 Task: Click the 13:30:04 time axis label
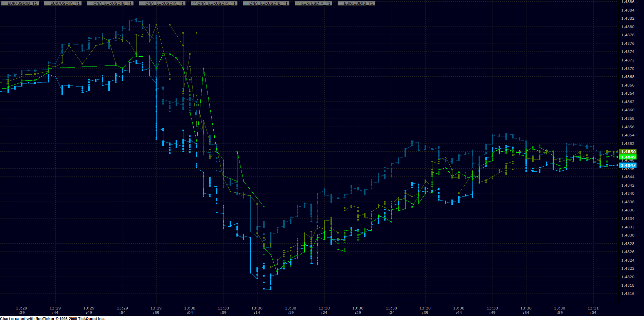pyautogui.click(x=190, y=310)
